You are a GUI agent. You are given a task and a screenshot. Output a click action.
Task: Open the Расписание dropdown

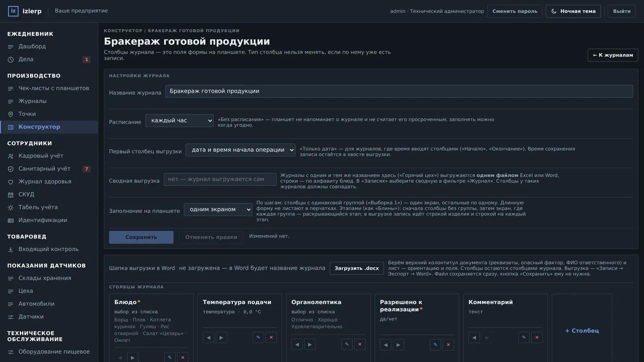tap(180, 121)
